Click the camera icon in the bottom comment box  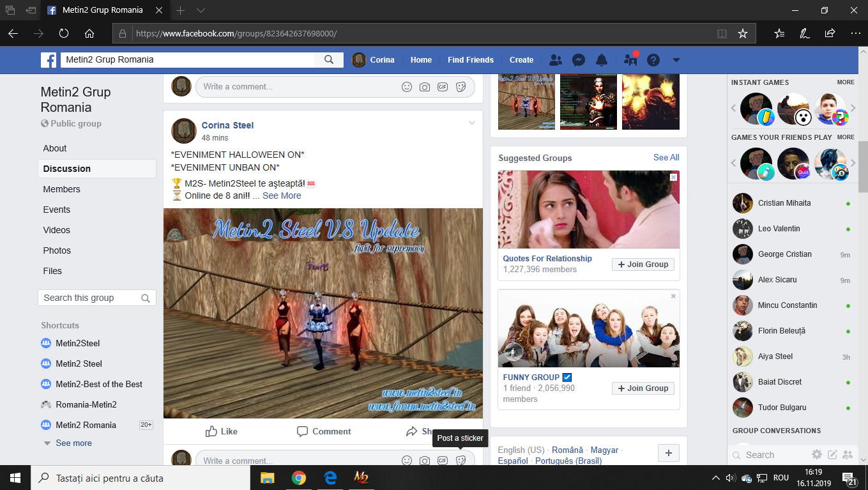click(x=425, y=461)
